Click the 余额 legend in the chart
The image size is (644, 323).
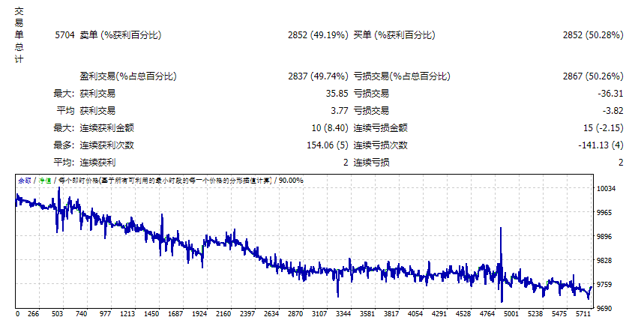click(x=25, y=180)
